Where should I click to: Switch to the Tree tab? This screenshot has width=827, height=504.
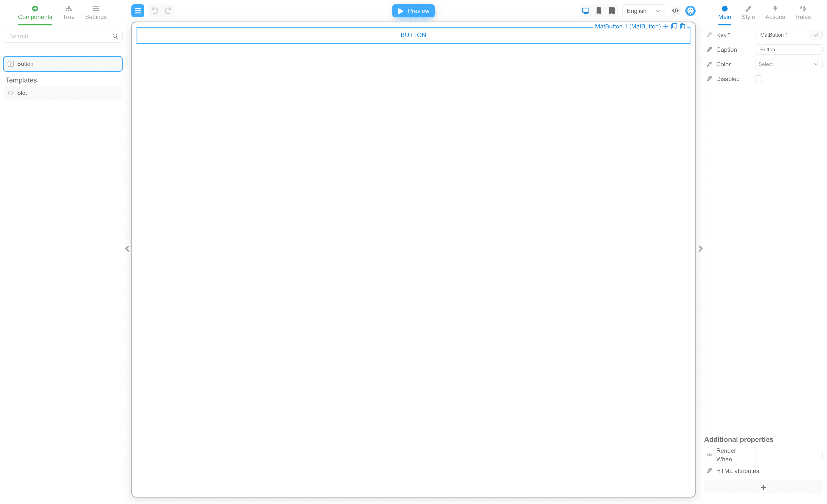point(68,13)
